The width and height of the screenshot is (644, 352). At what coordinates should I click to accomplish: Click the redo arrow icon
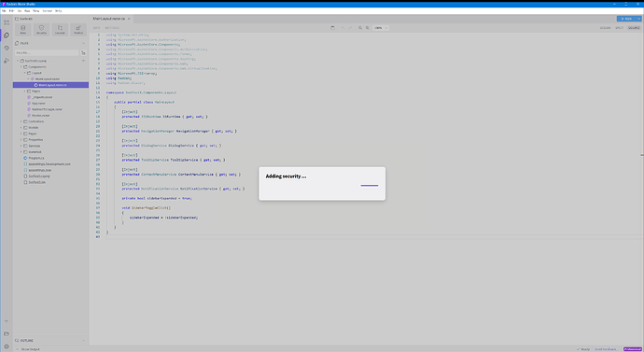pos(350,28)
